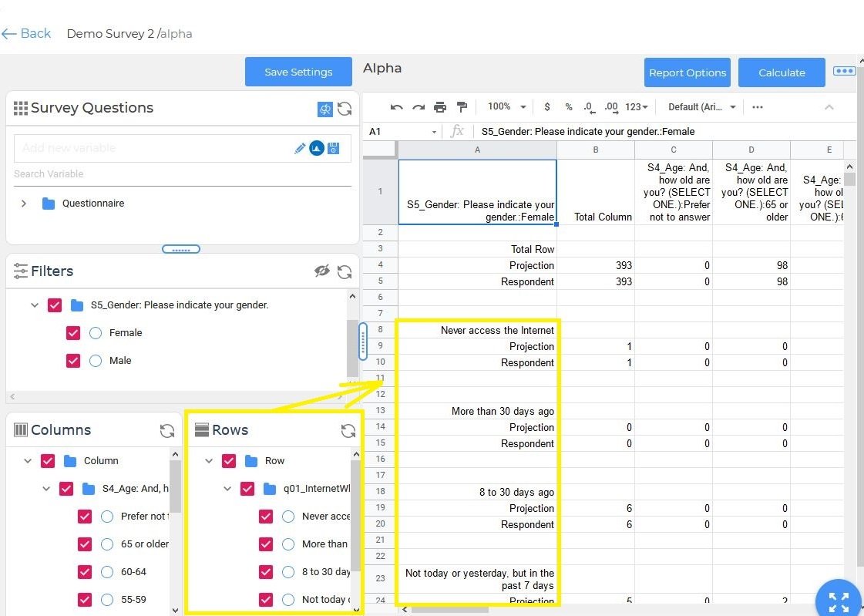Click the Back link
The width and height of the screenshot is (864, 616).
[35, 34]
